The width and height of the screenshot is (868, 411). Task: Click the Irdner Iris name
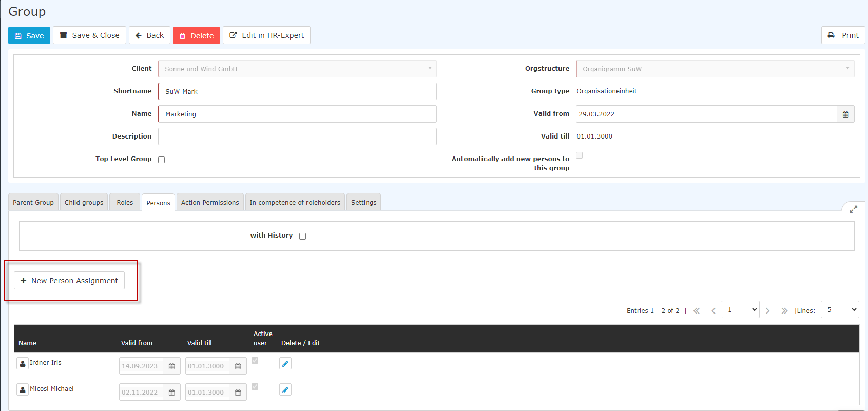[46, 362]
